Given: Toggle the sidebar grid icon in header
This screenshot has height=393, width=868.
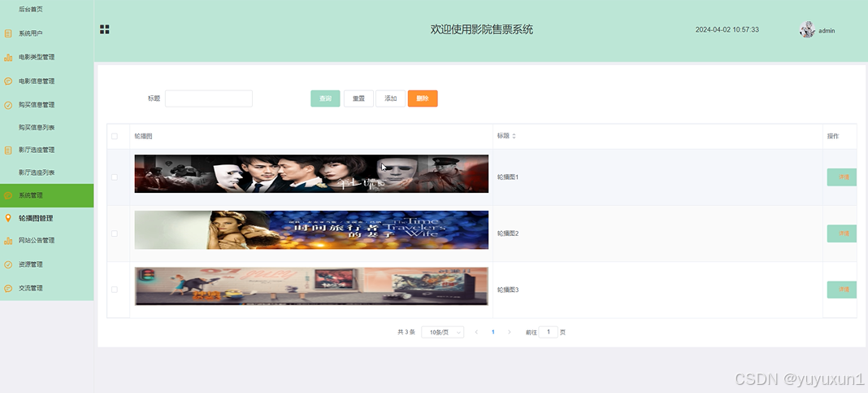Looking at the screenshot, I should 104,29.
